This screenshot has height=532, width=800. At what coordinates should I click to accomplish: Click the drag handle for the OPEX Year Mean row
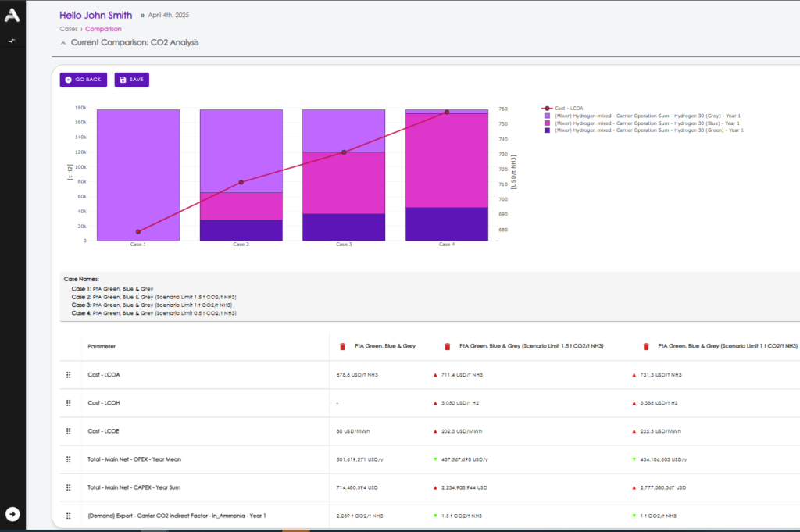pos(69,459)
